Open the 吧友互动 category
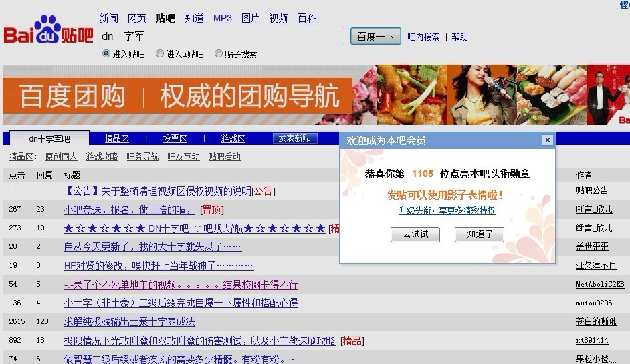This screenshot has height=364, width=630. point(183,156)
